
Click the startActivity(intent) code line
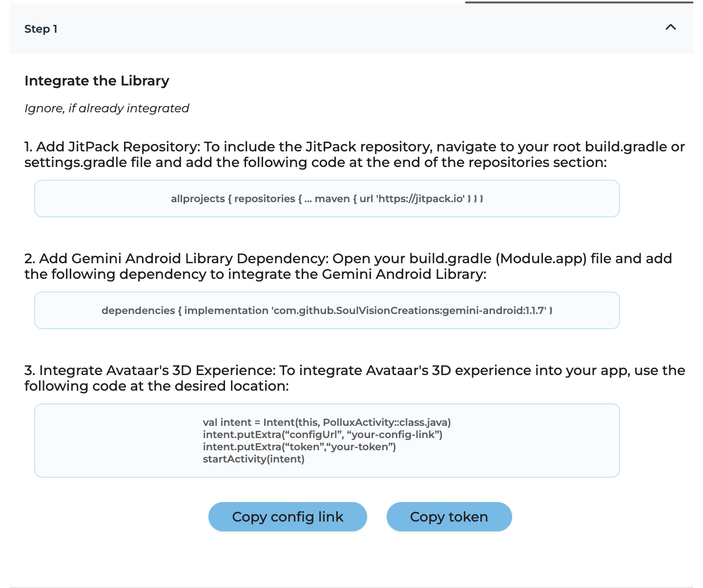[253, 459]
